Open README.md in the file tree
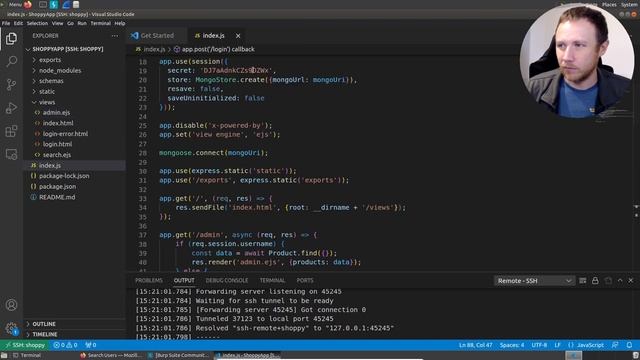This screenshot has height=360, width=640. [x=57, y=198]
